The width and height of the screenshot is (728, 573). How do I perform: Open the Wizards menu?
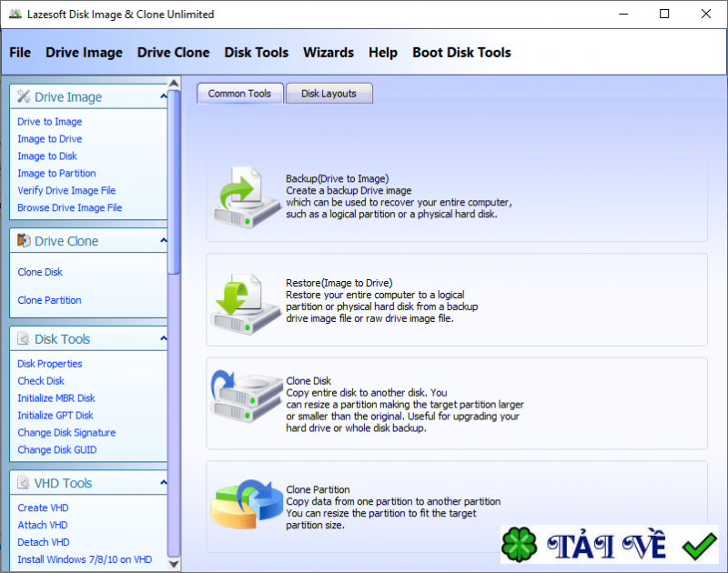pos(329,53)
